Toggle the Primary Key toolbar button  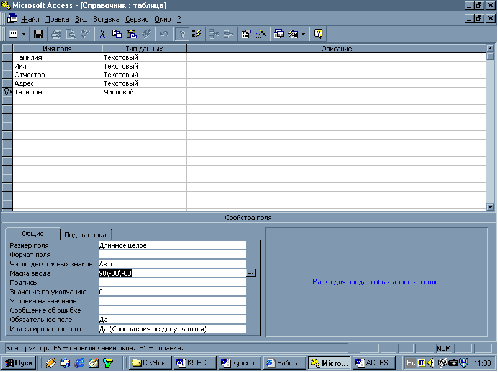(x=182, y=34)
